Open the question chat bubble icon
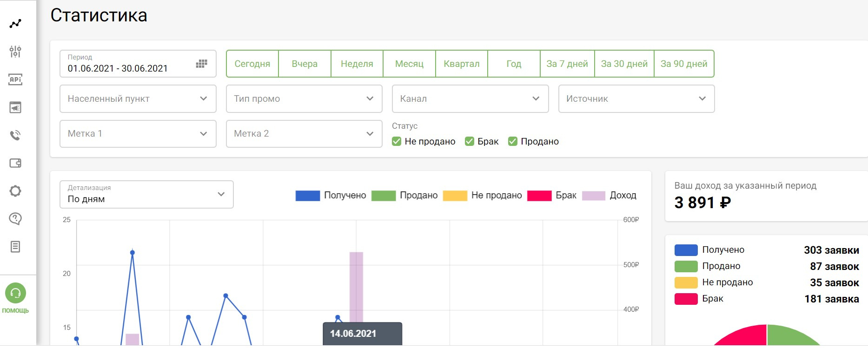 (x=15, y=219)
